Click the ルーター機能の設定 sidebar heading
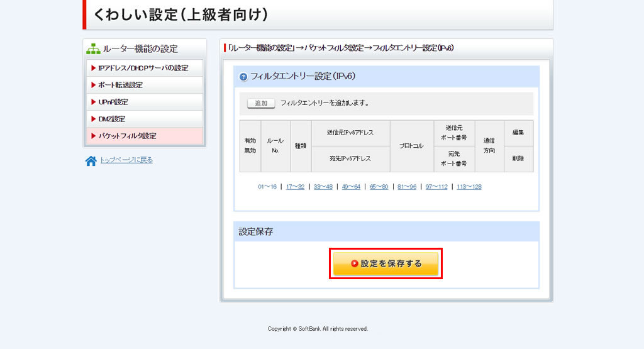Screen dimensions: 644x349 click(x=140, y=49)
